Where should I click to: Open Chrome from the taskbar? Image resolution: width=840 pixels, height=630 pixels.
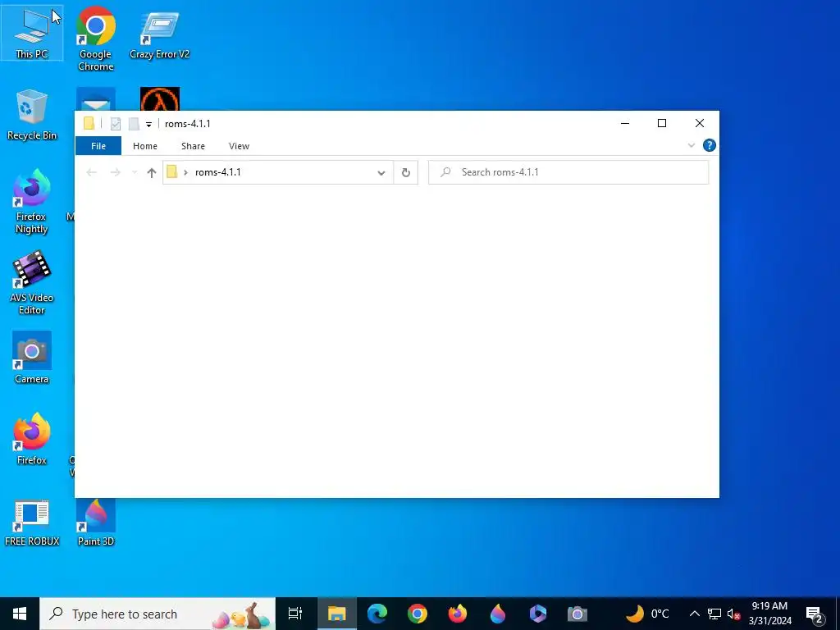pos(418,614)
